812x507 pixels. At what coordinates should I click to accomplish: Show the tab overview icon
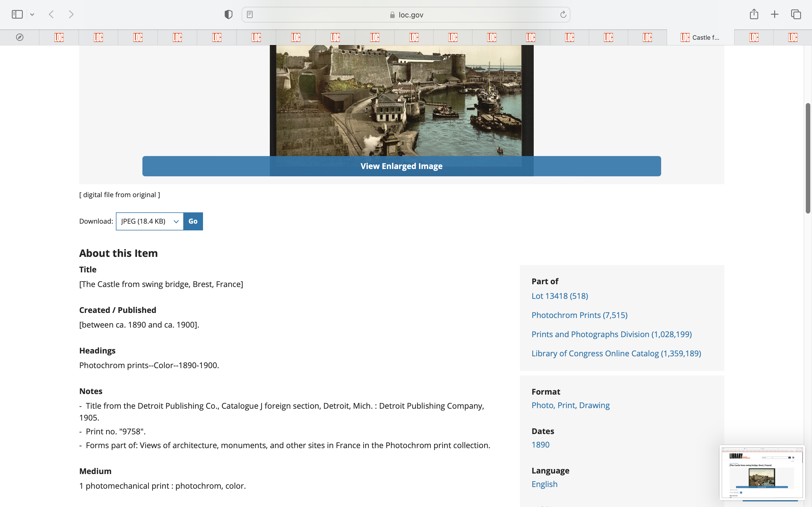coord(796,14)
